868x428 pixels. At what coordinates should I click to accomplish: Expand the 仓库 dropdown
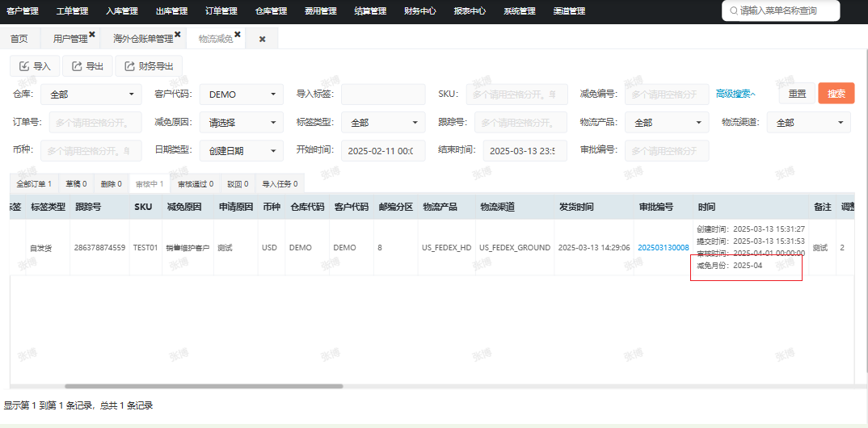click(x=91, y=94)
